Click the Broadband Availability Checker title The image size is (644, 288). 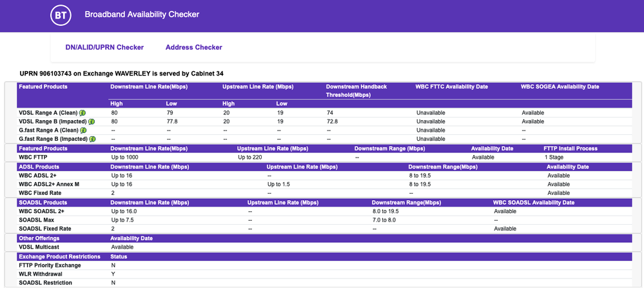142,15
